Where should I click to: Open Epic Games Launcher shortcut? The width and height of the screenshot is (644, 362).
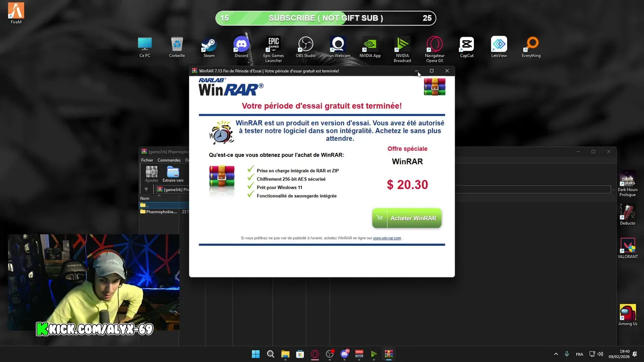274,49
